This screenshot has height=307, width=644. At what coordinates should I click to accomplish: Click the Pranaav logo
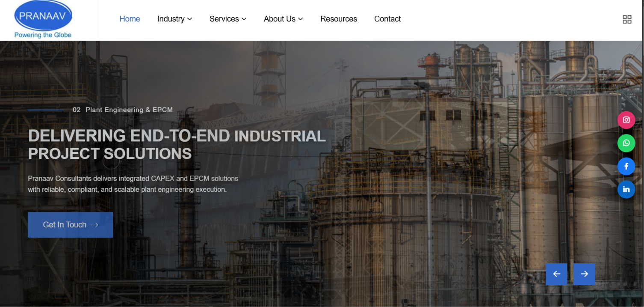pyautogui.click(x=43, y=20)
